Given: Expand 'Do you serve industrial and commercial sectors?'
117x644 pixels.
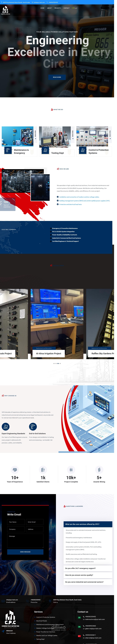Looking at the screenshot, I should coord(88,582).
